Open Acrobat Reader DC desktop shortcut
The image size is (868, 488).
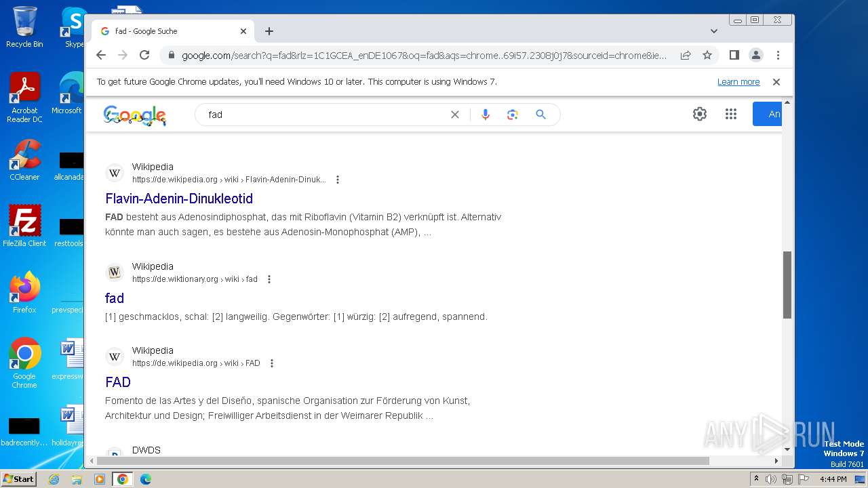pos(24,98)
